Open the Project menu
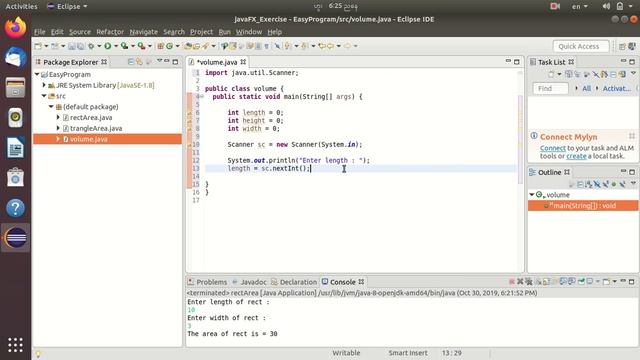This screenshot has width=640, height=360. [x=201, y=32]
